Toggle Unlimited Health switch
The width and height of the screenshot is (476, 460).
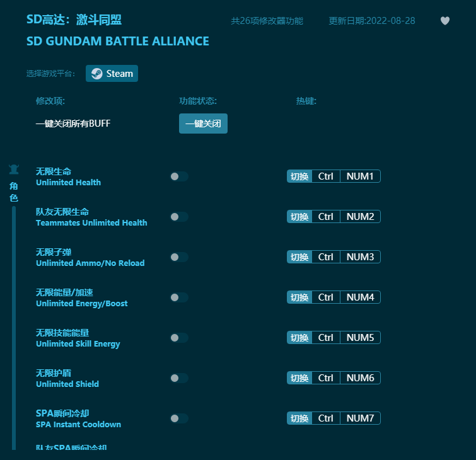[x=178, y=176]
